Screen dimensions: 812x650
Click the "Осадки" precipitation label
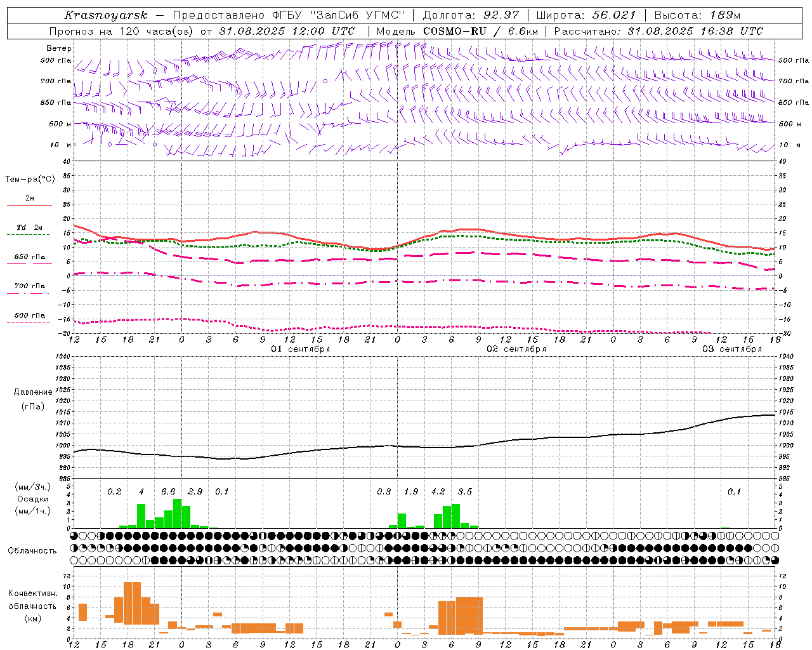point(33,499)
